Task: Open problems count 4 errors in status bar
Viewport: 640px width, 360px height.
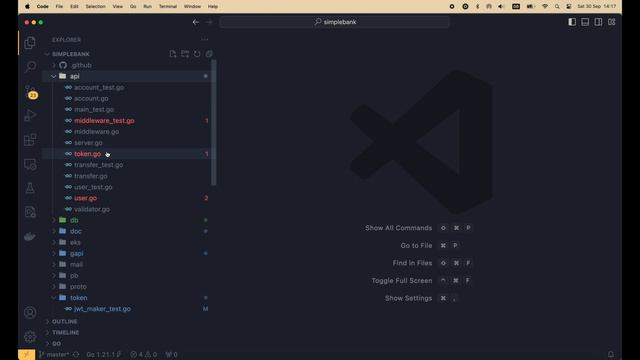Action: (143, 354)
